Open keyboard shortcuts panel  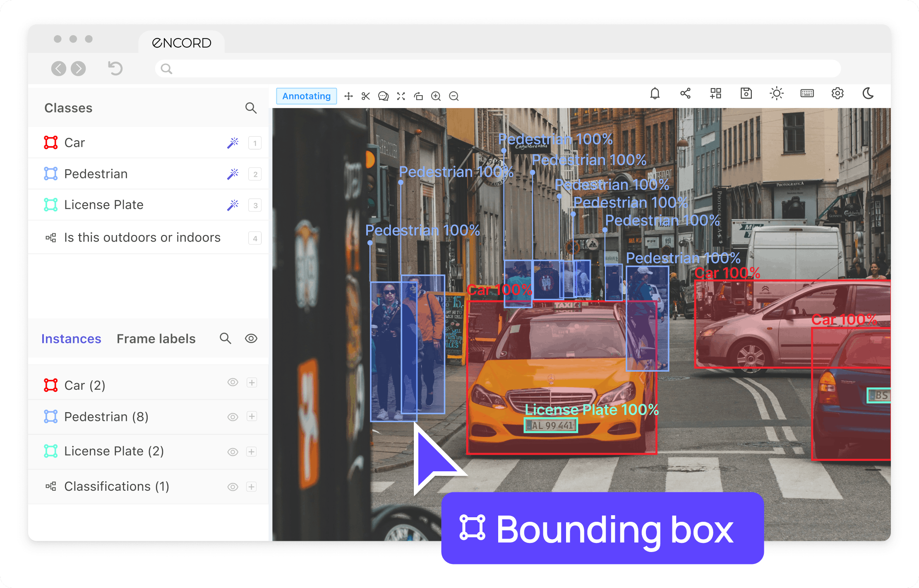coord(807,94)
